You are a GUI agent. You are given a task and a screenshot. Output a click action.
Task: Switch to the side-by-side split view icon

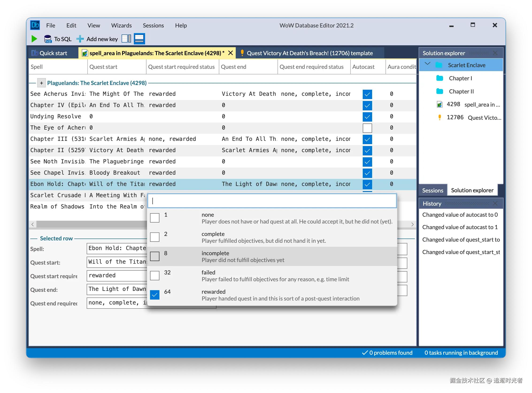coord(126,39)
